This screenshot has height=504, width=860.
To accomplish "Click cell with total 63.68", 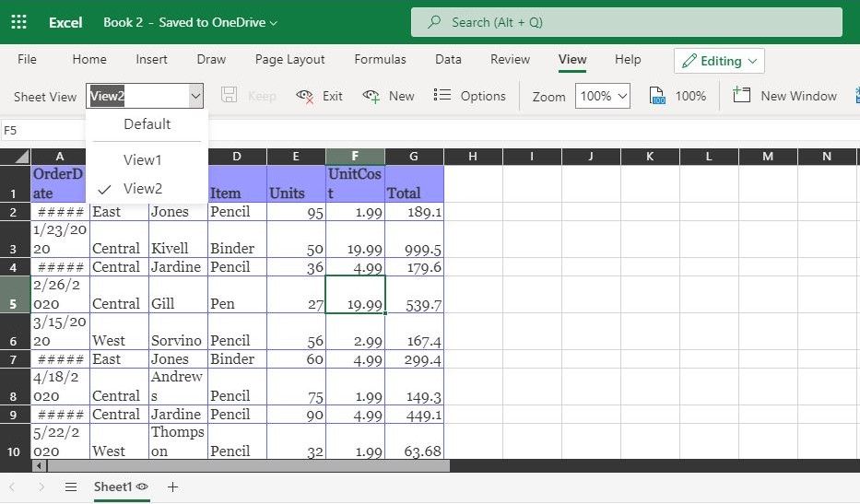I will (414, 441).
